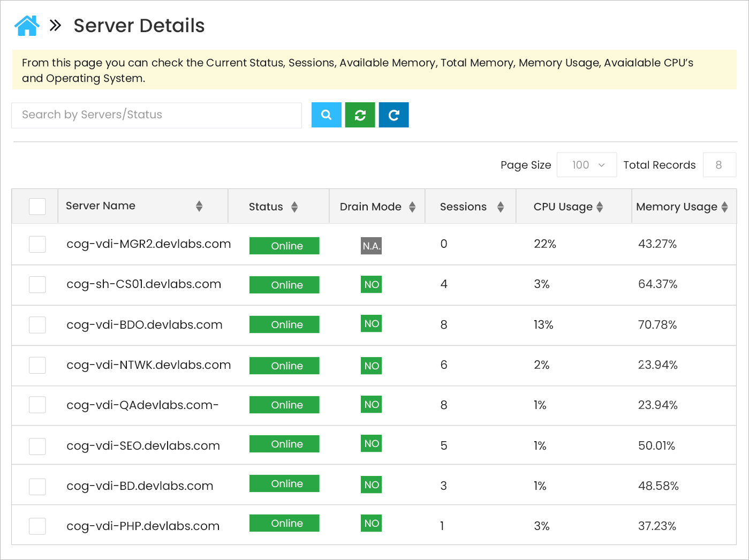Click server name cog-vdi-PHP.devlabs.com
The image size is (749, 560).
tap(143, 526)
